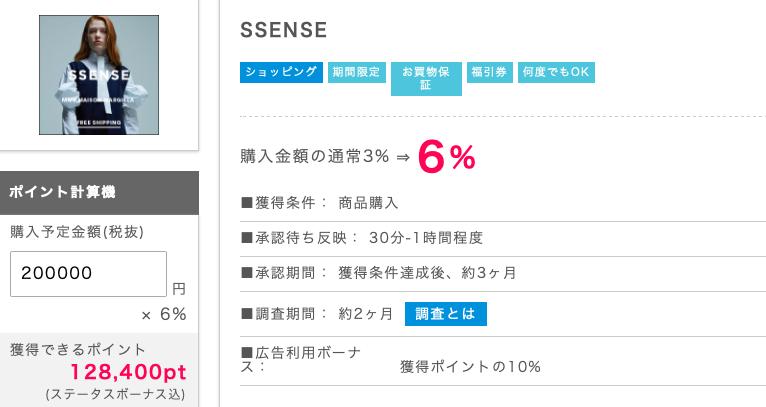This screenshot has width=766, height=407.
Task: Click the 購入予定金額(税抜) label
Action: coord(77,232)
